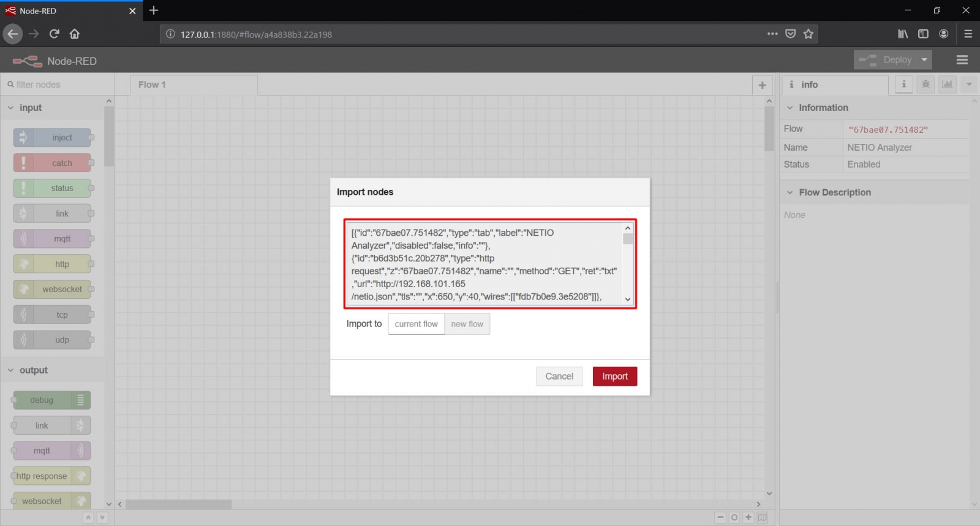The width and height of the screenshot is (980, 526).
Task: Click the import textarea scrollbar thumb
Action: [x=628, y=239]
